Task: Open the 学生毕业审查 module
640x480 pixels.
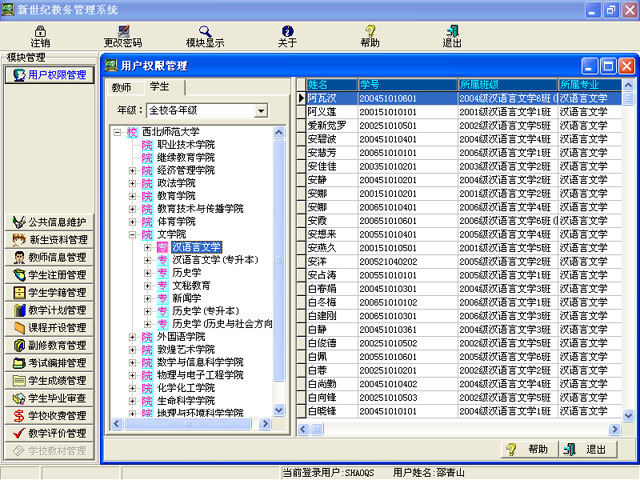Action: click(x=49, y=398)
